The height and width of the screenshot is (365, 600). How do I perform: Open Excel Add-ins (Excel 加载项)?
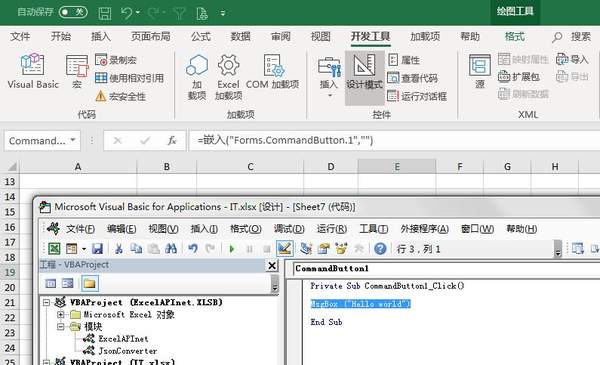pyautogui.click(x=228, y=77)
